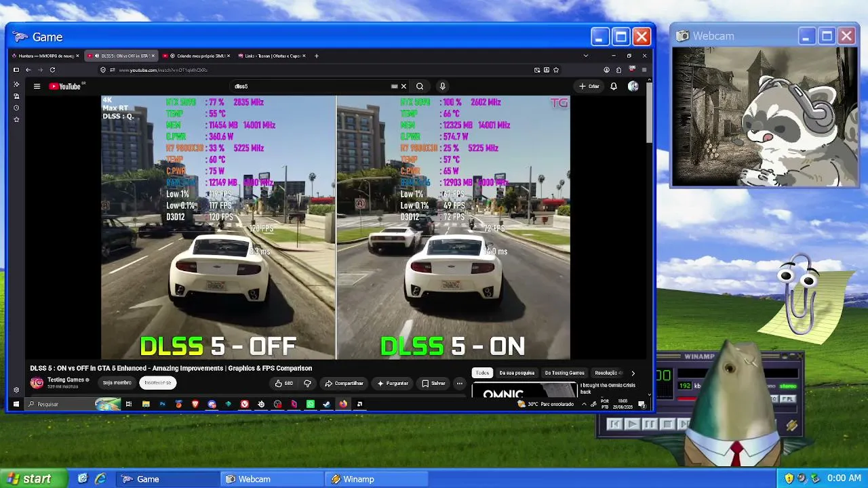Image resolution: width=868 pixels, height=488 pixels.
Task: Show more filter chips with right arrow
Action: (x=633, y=373)
